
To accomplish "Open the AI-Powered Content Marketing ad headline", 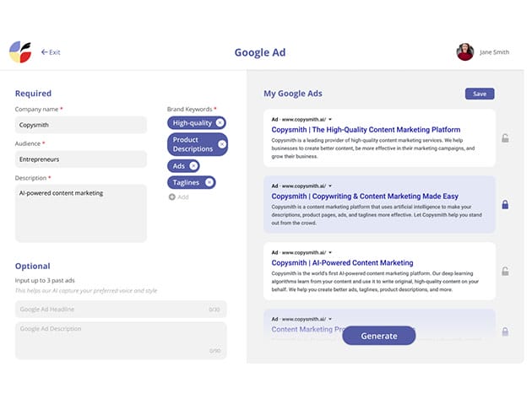I will tap(342, 263).
